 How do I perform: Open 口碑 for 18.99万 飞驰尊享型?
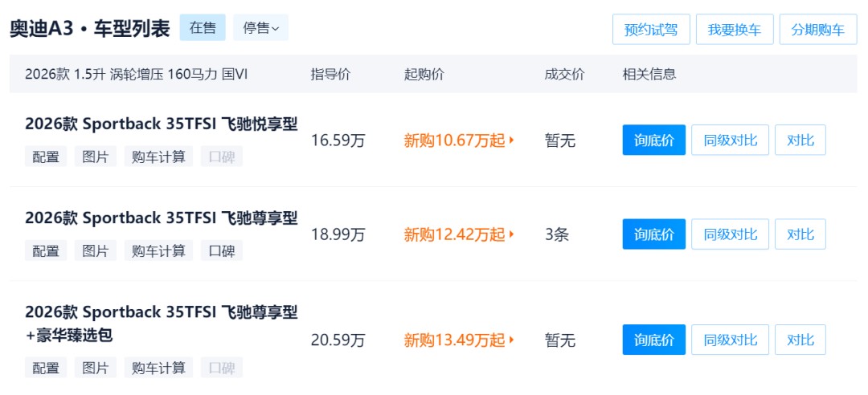pyautogui.click(x=221, y=250)
